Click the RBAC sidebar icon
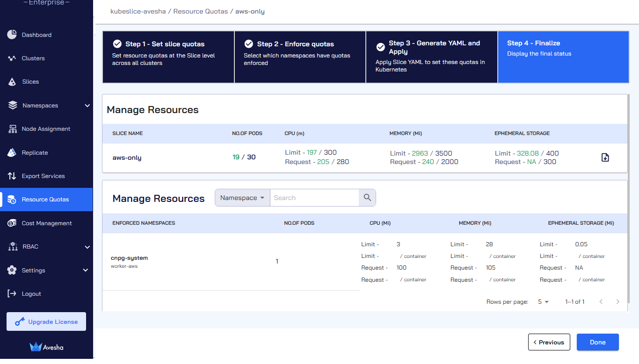639x364 pixels. [13, 247]
